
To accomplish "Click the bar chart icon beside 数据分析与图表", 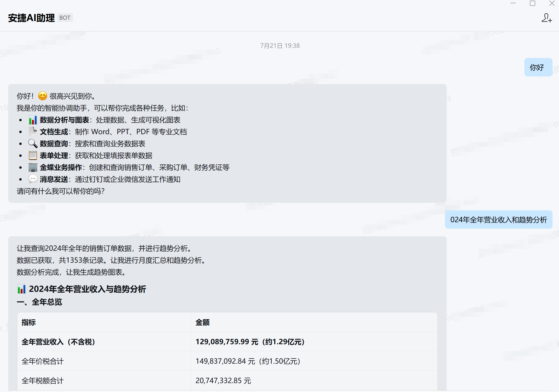I will pyautogui.click(x=33, y=120).
